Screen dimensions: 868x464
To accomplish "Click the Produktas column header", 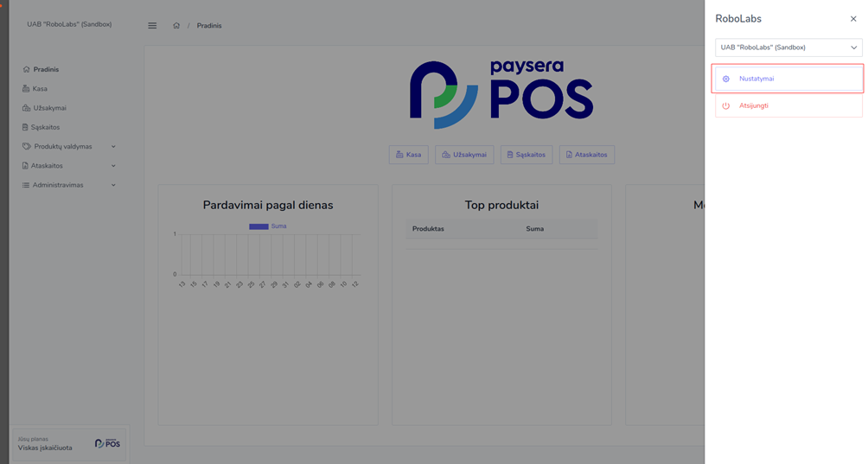I will 428,229.
